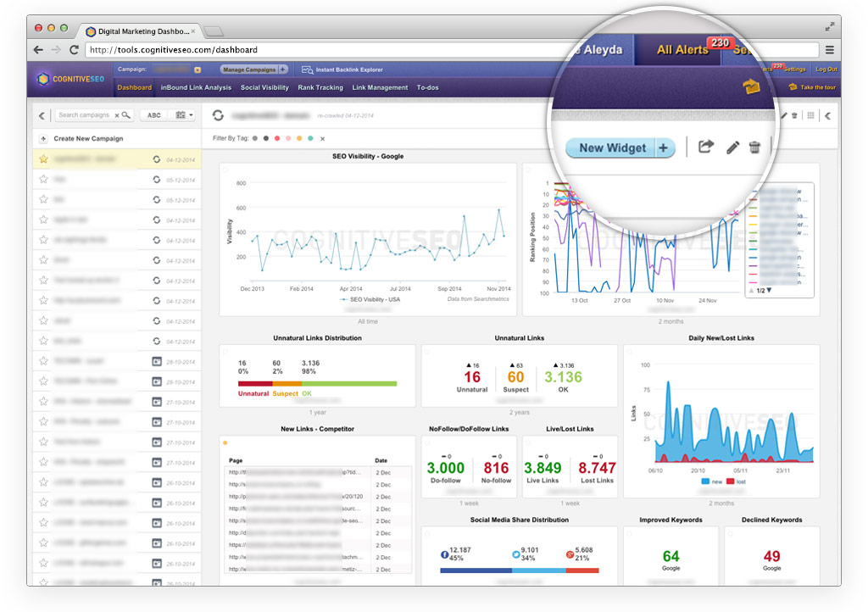Click the share icon in the magnified toolbar

[706, 147]
